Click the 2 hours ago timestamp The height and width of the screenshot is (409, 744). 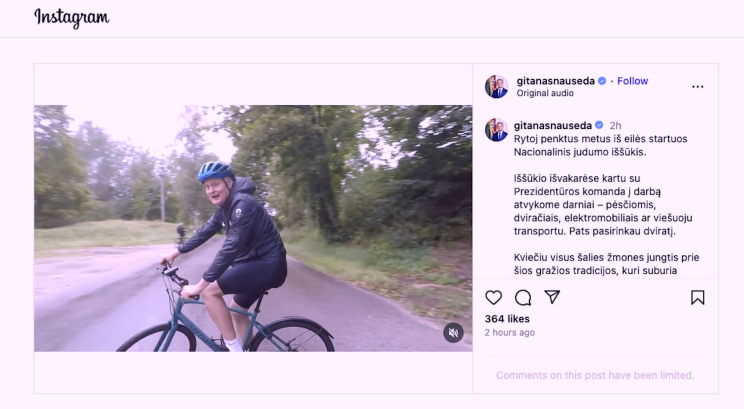(510, 333)
